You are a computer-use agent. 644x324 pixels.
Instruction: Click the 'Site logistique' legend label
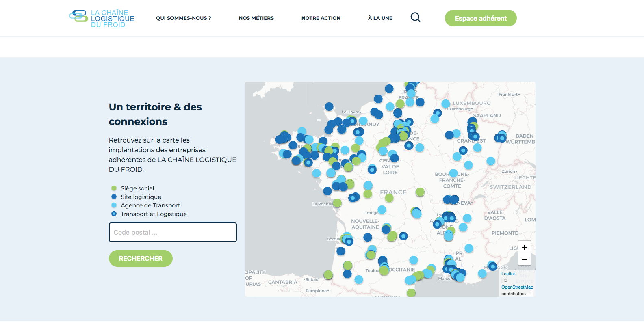(141, 197)
